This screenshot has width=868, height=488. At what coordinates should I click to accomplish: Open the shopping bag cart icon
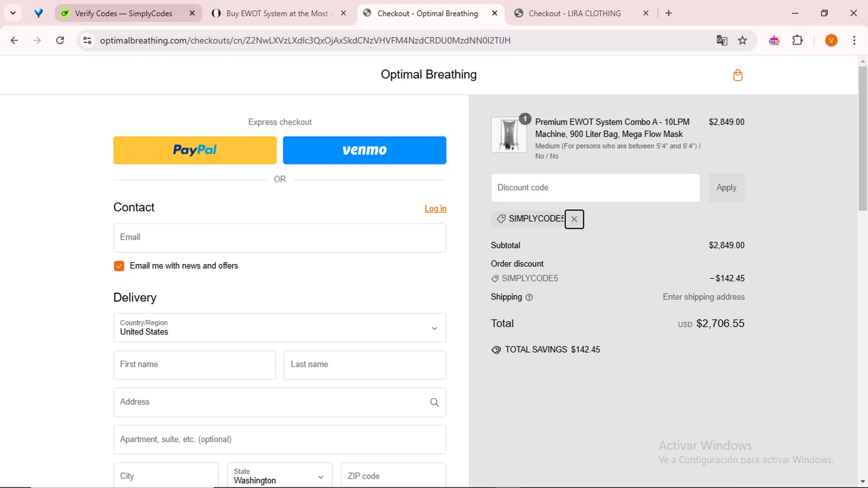[x=737, y=75]
